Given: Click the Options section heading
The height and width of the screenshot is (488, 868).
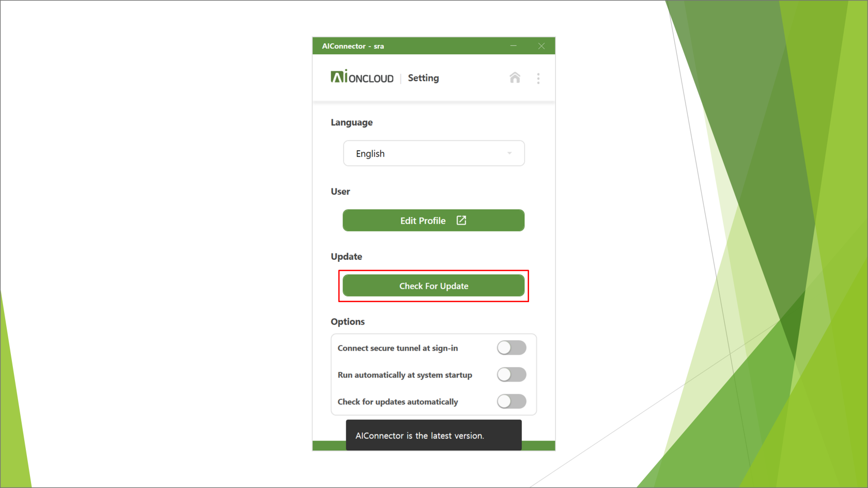Looking at the screenshot, I should pyautogui.click(x=348, y=322).
